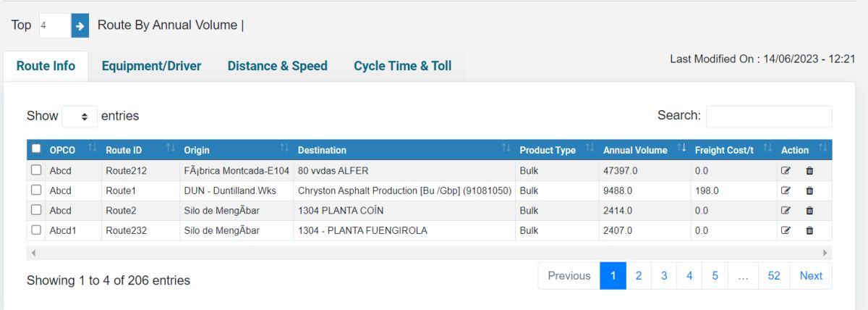Open the Cycle Time & Toll tab
This screenshot has height=310, width=868.
(x=402, y=66)
